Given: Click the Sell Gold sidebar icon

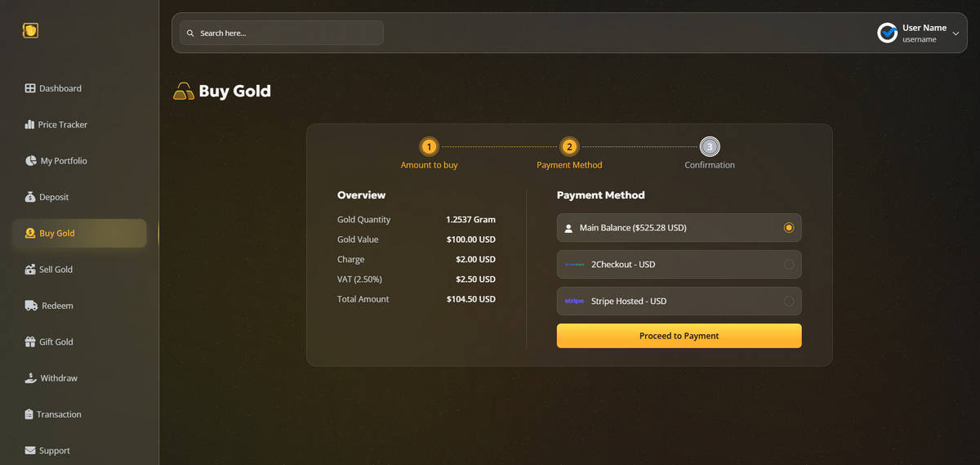Looking at the screenshot, I should pyautogui.click(x=30, y=270).
